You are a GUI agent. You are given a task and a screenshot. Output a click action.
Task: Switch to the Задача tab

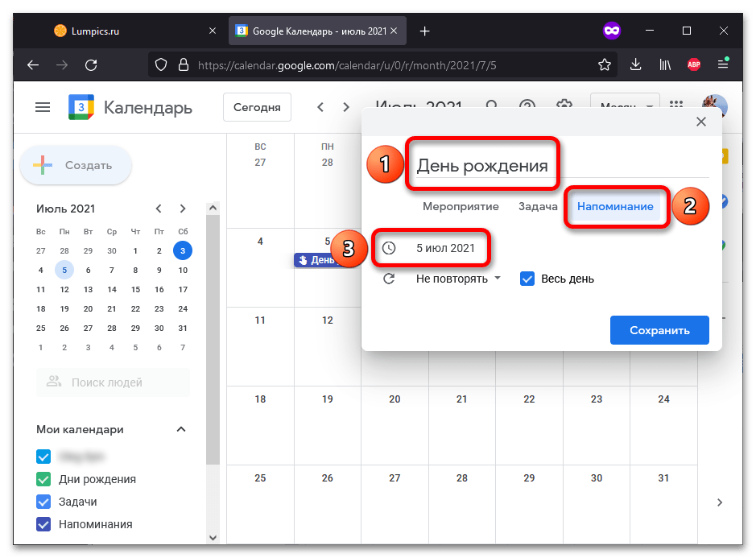point(538,206)
